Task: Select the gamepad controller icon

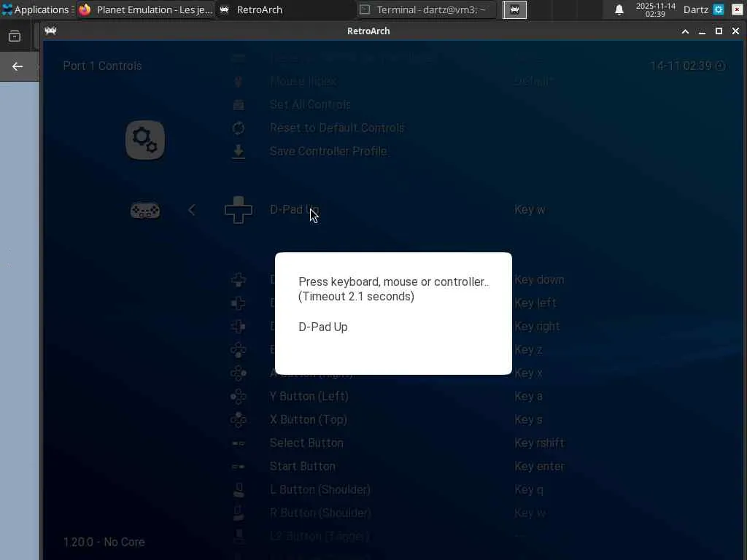Action: [x=145, y=210]
